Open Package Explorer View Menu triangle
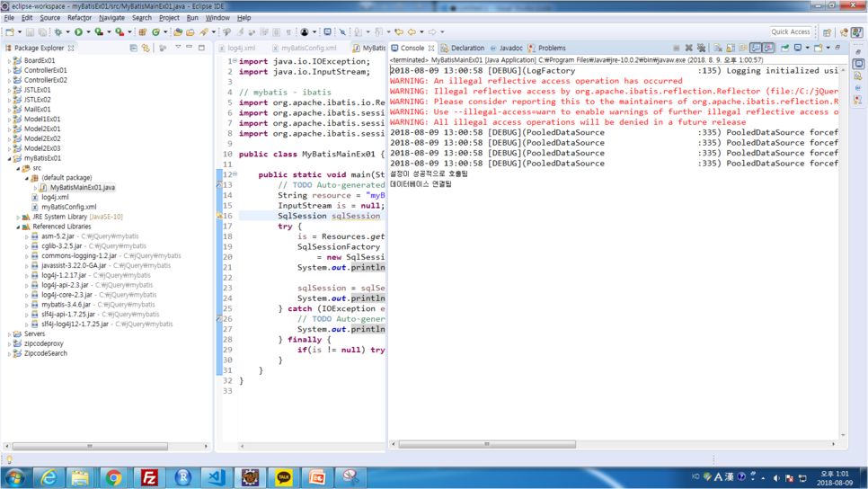868x489 pixels. click(178, 47)
